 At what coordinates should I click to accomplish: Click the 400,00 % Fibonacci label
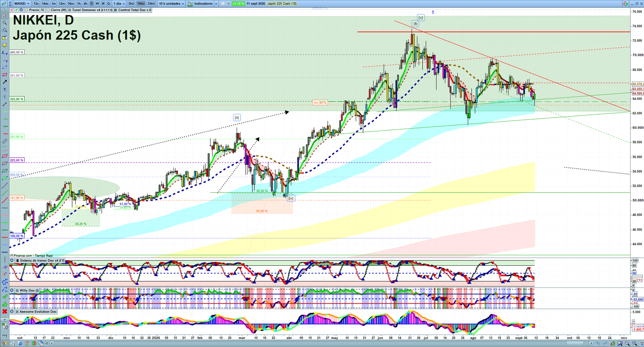pyautogui.click(x=17, y=52)
